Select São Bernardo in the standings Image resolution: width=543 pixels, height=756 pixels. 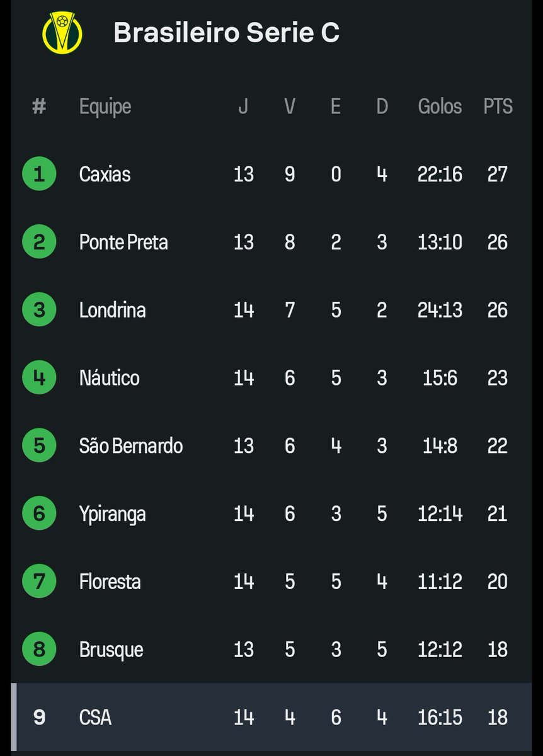click(130, 446)
